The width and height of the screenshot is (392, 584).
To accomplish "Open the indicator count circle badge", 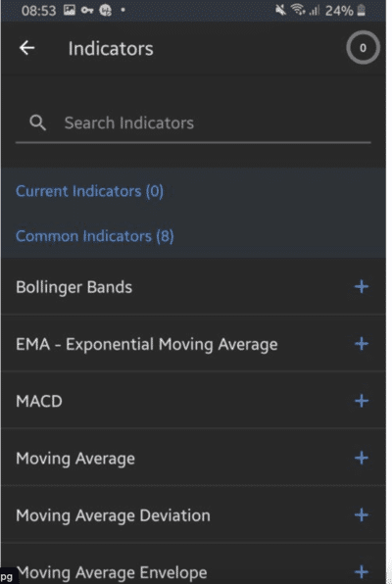I will (x=363, y=48).
